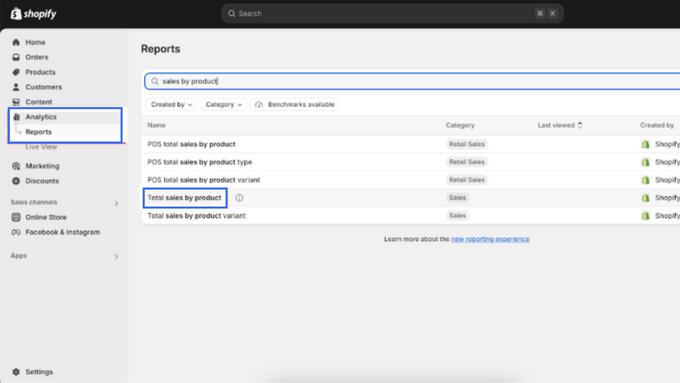Click the magnifier icon in reports search field
Screen dimensions: 680x383
click(x=155, y=81)
